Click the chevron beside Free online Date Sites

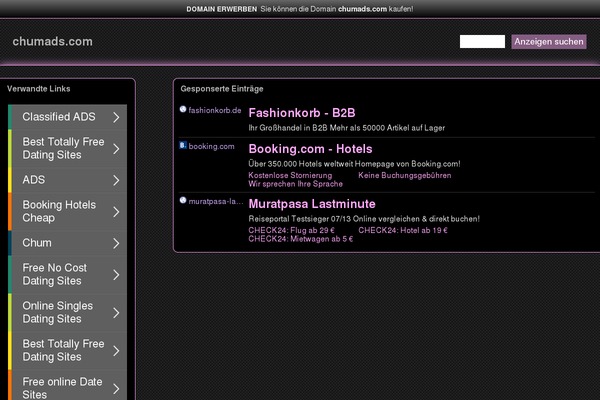click(x=116, y=389)
